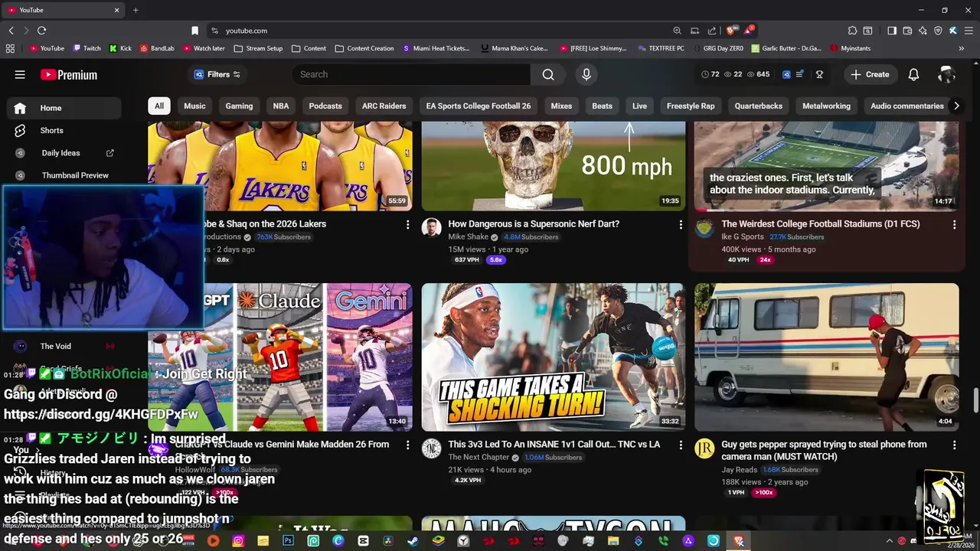Open new browser tab with plus

tap(136, 10)
